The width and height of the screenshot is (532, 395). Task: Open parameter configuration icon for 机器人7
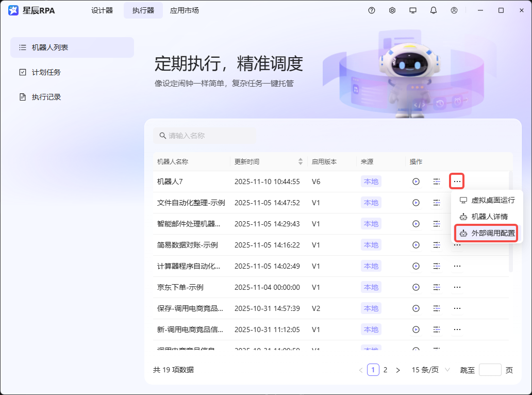(x=437, y=182)
